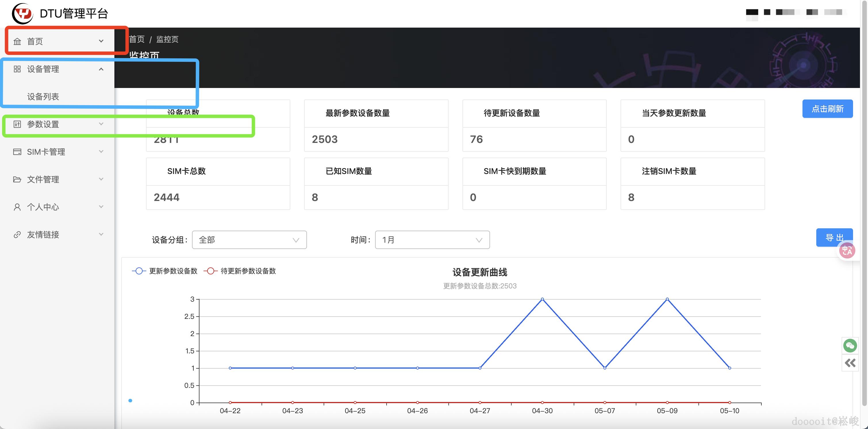The height and width of the screenshot is (429, 868).
Task: Select the home icon next to 首页
Action: [x=18, y=41]
